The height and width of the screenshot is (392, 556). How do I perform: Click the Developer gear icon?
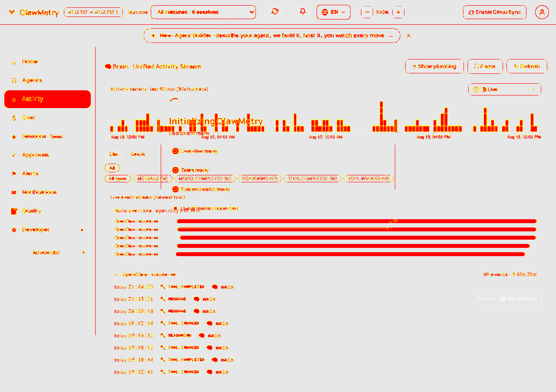14,230
